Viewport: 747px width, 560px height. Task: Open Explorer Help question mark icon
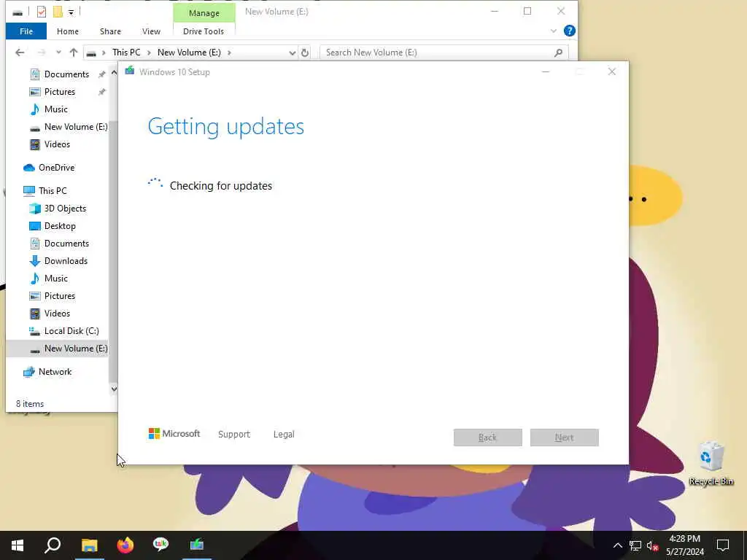tap(569, 31)
